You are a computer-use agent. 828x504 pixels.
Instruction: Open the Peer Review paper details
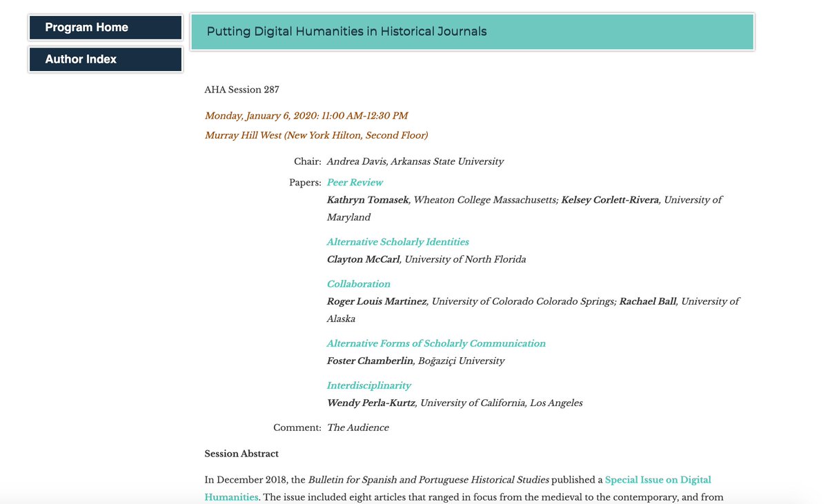[355, 182]
